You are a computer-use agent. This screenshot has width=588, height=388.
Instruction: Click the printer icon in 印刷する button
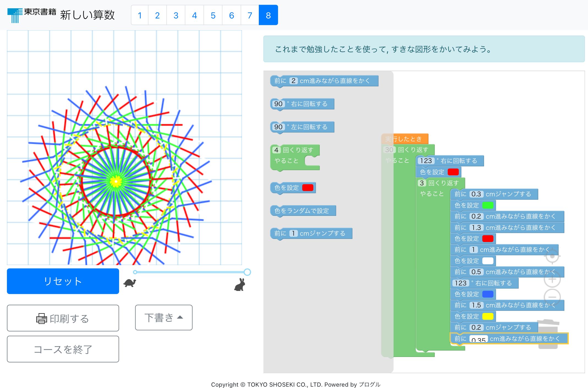tap(41, 318)
